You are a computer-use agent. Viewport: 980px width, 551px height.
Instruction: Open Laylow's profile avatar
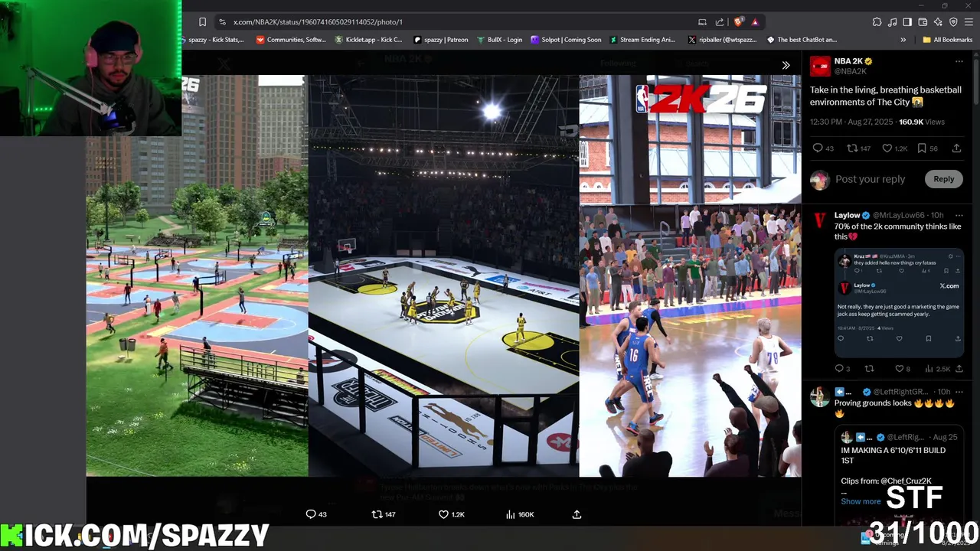[x=820, y=220]
